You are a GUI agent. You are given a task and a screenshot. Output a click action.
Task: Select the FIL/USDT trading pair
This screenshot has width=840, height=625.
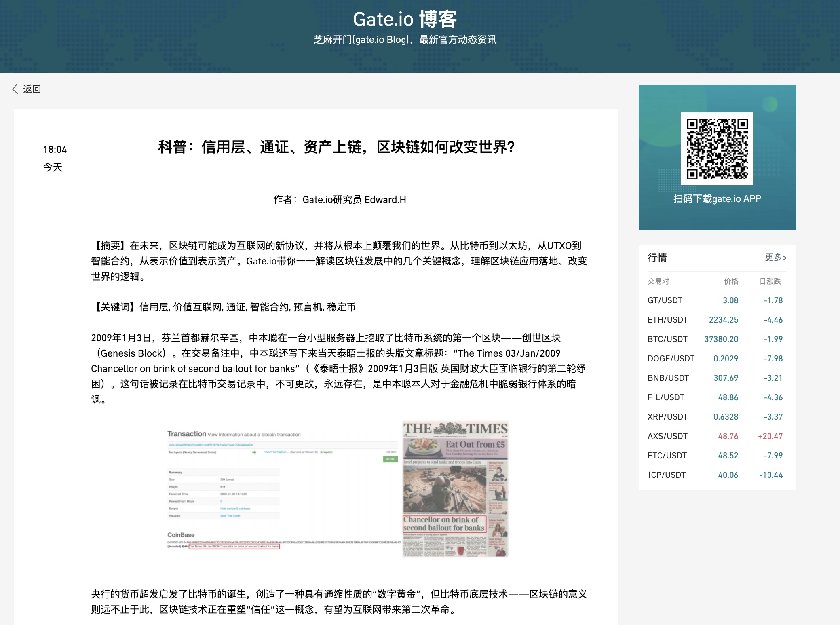666,397
